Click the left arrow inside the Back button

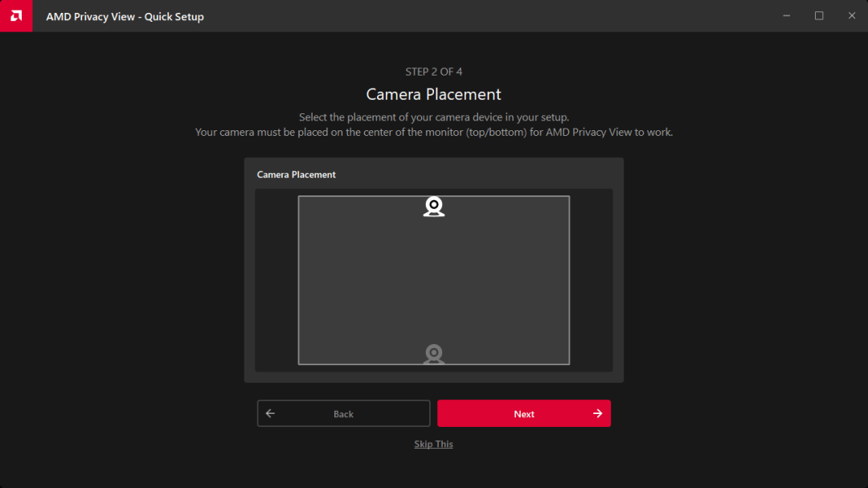[271, 413]
